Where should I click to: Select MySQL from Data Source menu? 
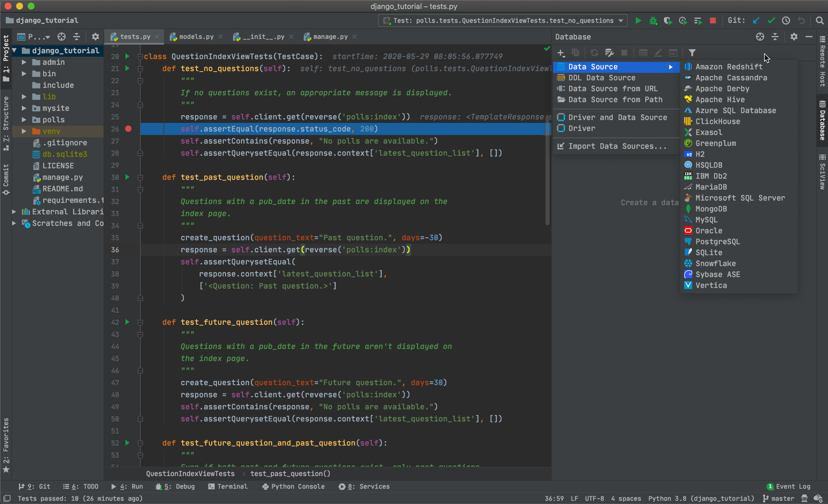coord(707,220)
